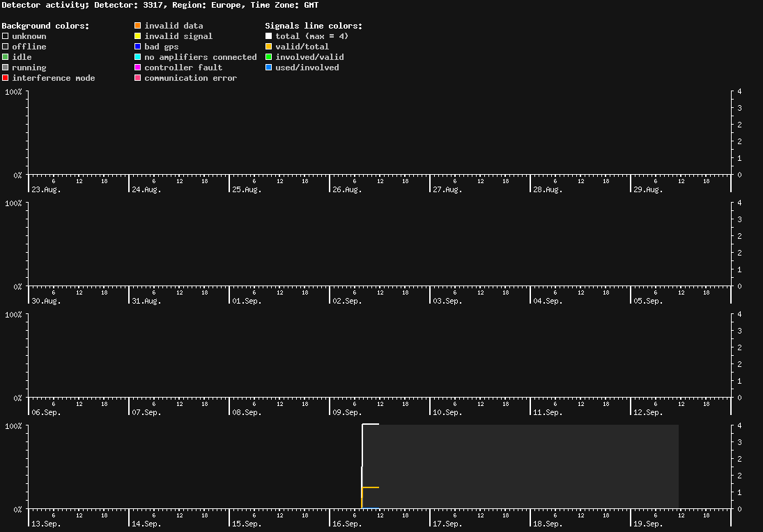The width and height of the screenshot is (763, 532).
Task: Click the 24.Aug. date label
Action: (x=146, y=189)
